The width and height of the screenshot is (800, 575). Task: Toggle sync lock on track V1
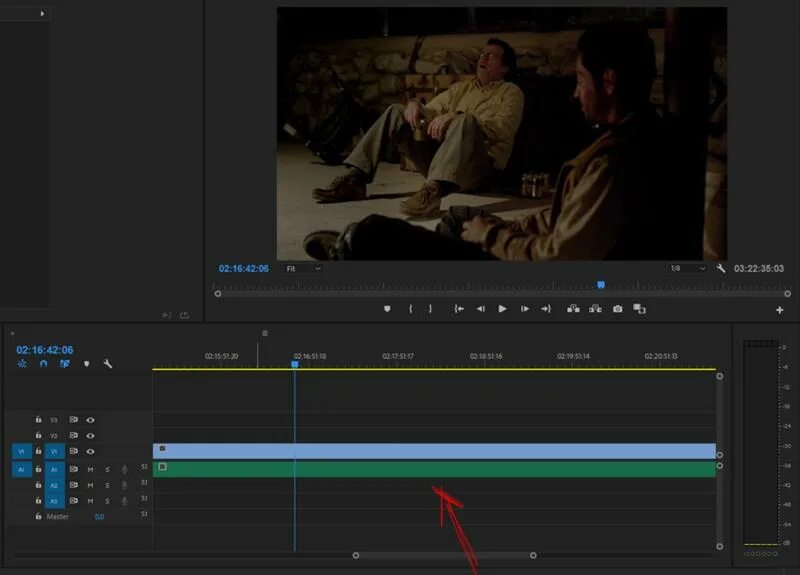click(x=73, y=451)
